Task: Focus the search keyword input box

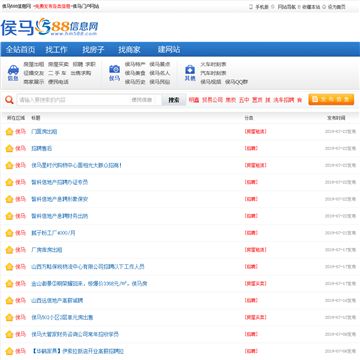Action: click(x=73, y=100)
